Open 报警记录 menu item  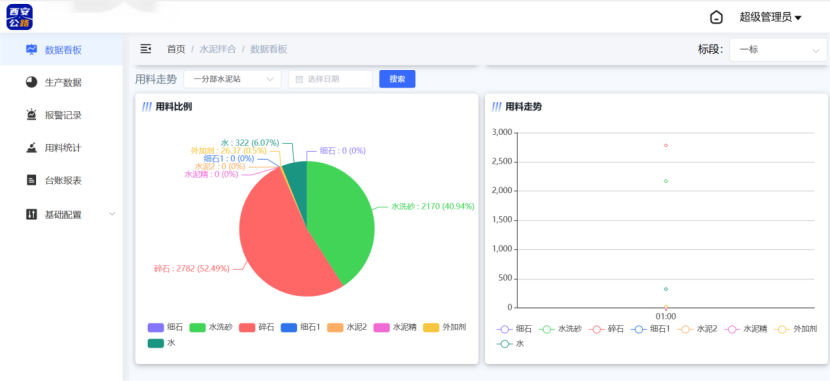point(61,115)
